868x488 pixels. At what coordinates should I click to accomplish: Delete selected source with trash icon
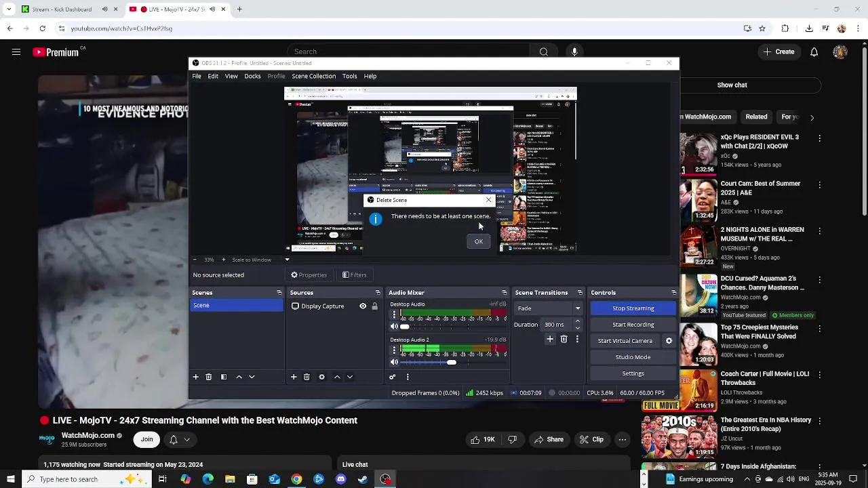pos(307,377)
